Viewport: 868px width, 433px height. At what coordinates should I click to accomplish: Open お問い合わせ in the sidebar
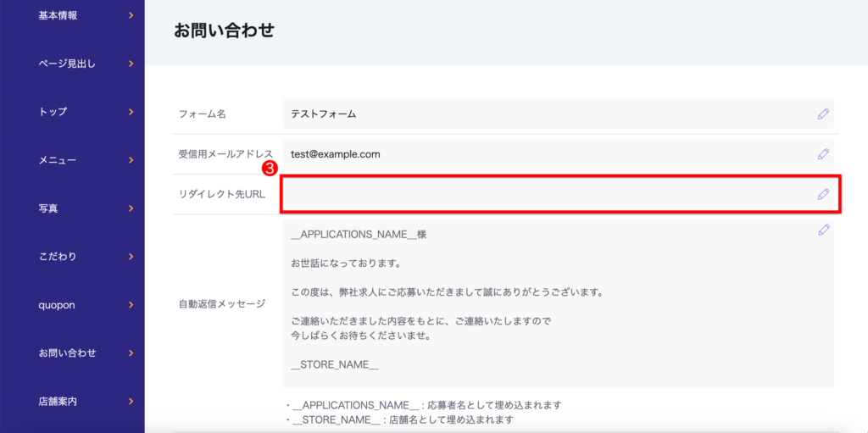[68, 353]
